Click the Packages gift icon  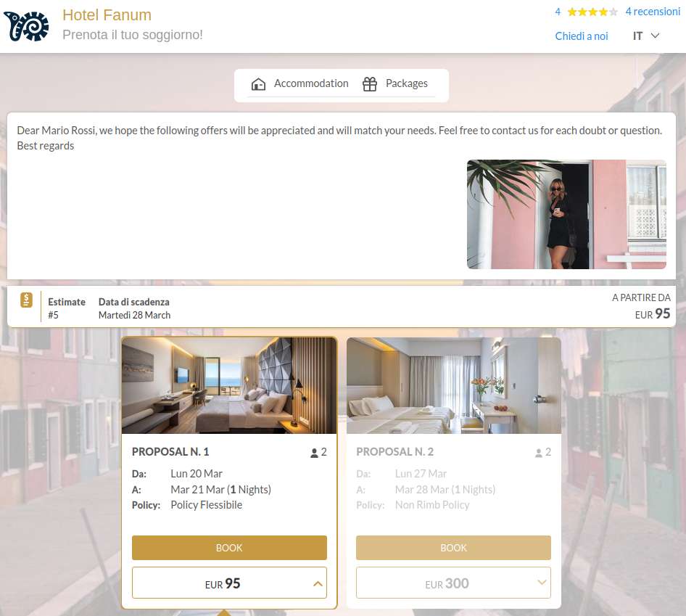(370, 83)
